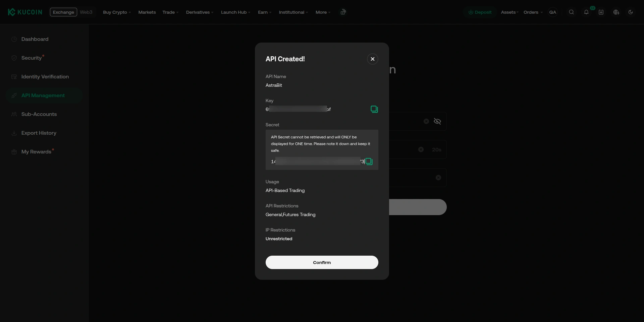
Task: Expand the Trade menu
Action: click(x=170, y=12)
